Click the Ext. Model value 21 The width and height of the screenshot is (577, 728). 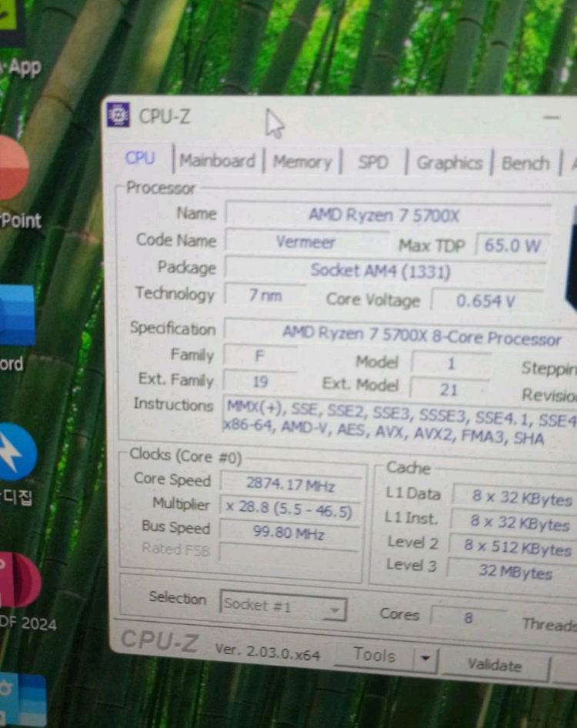tap(449, 389)
